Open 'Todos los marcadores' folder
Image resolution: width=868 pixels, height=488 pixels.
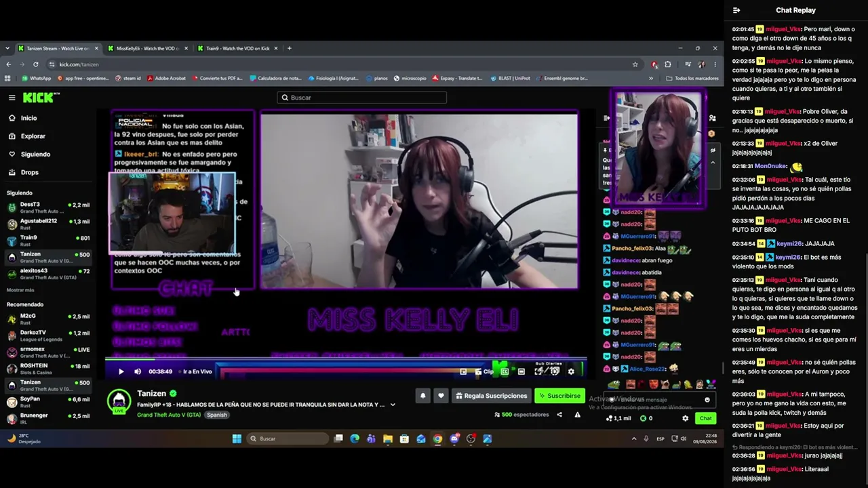point(692,79)
